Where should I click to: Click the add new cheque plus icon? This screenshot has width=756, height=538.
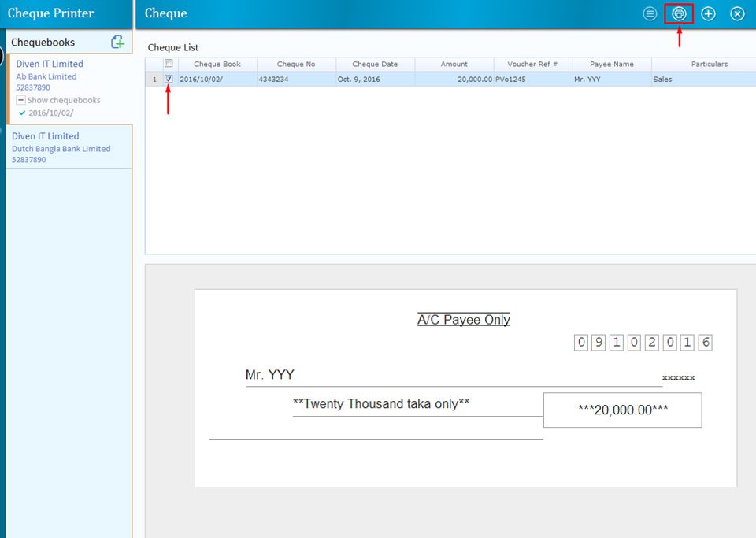tap(708, 13)
